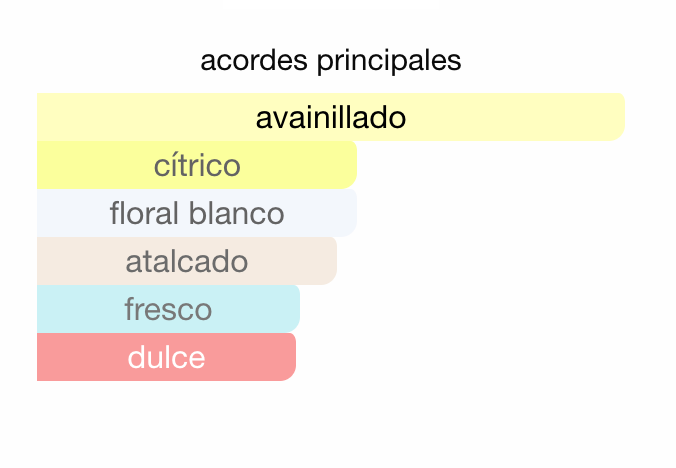Click the white dulce text
The height and width of the screenshot is (468, 676).
coord(166,357)
